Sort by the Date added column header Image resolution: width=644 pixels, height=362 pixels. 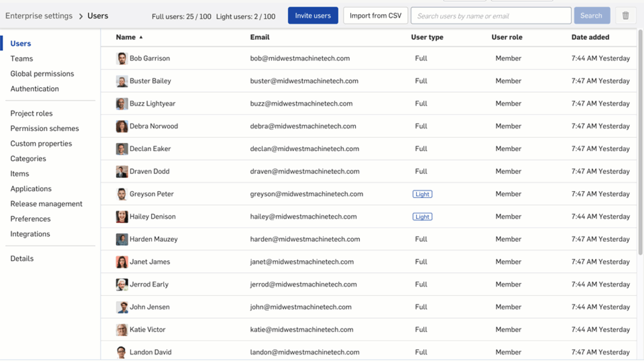click(590, 37)
